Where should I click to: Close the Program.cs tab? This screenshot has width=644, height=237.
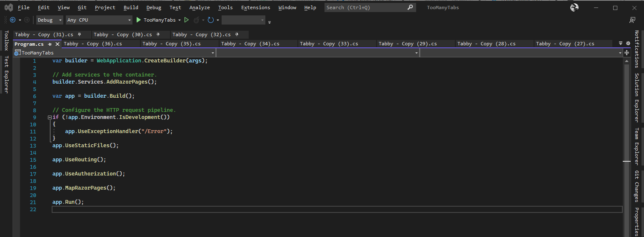(57, 44)
